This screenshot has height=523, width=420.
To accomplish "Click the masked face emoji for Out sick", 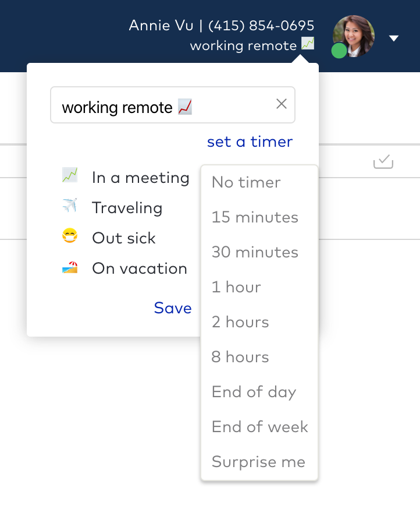I will (70, 235).
